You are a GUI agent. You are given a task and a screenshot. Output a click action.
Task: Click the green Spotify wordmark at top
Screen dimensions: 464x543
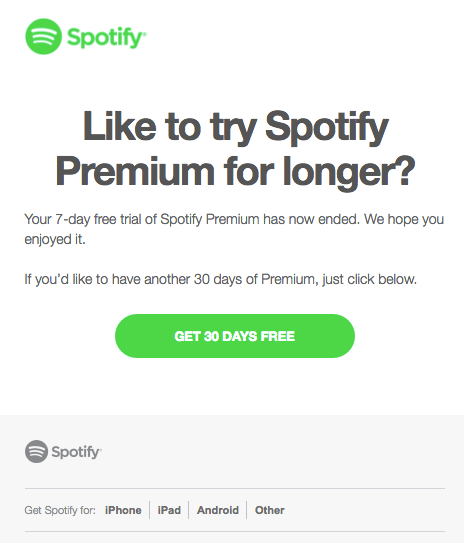[107, 37]
